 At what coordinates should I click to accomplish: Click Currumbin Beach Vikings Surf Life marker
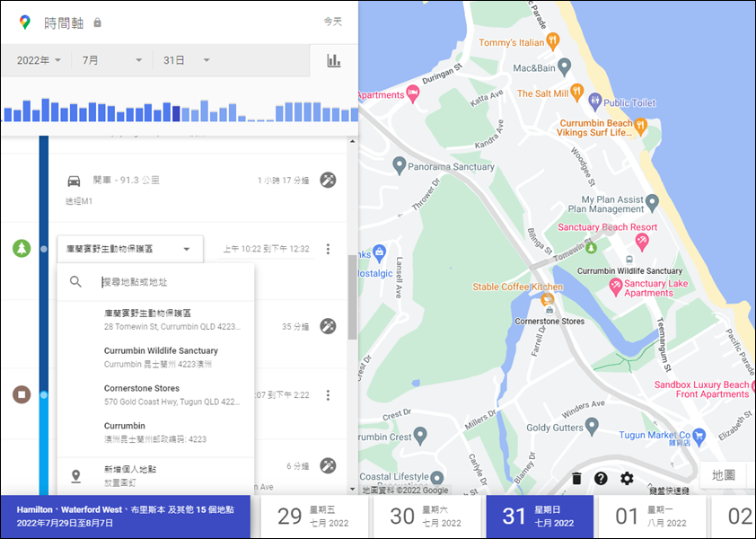click(640, 126)
